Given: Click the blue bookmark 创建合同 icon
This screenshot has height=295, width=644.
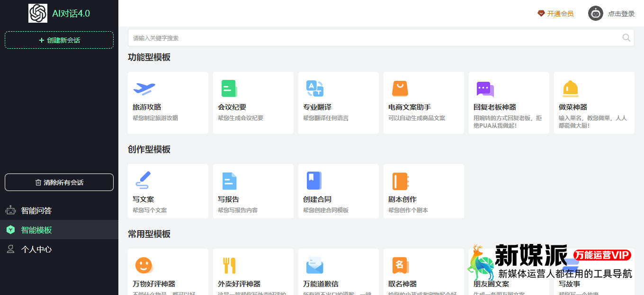Looking at the screenshot, I should (314, 181).
